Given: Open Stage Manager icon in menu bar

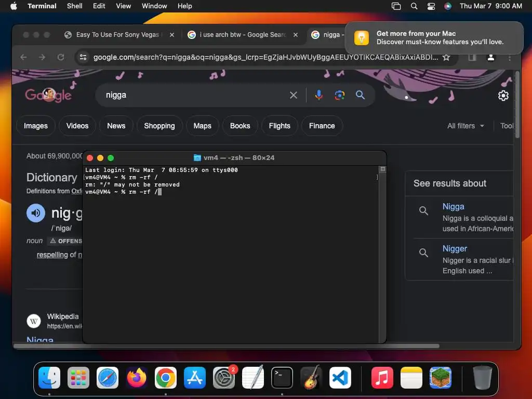Looking at the screenshot, I should click(396, 6).
